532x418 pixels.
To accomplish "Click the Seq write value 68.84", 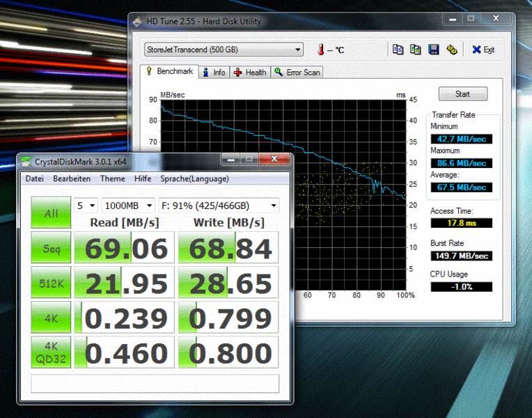I will [x=228, y=247].
